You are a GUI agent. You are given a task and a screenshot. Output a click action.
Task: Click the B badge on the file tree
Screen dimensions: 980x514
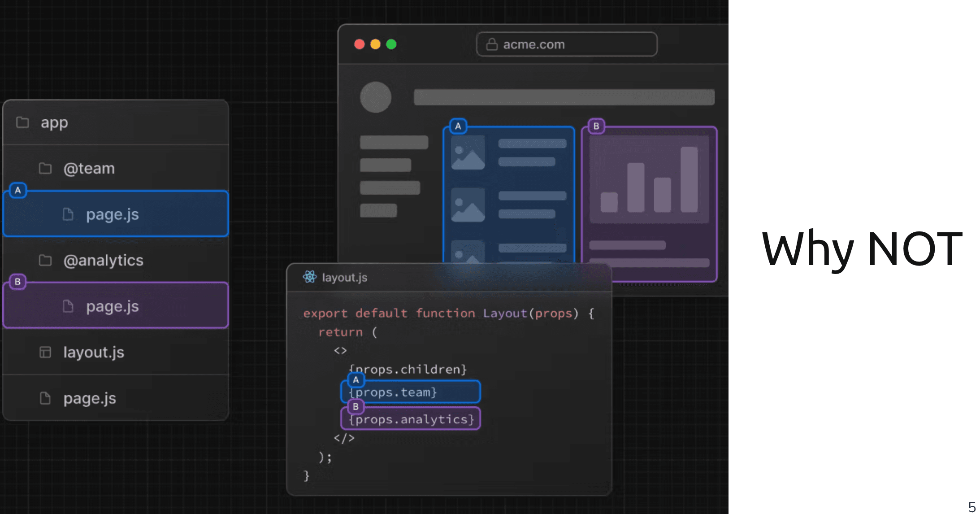(x=18, y=282)
